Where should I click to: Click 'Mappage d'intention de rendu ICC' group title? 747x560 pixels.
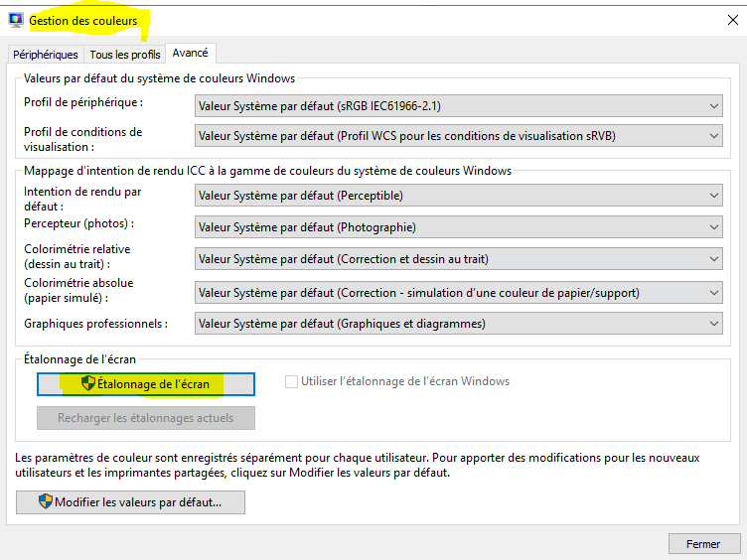click(x=268, y=171)
